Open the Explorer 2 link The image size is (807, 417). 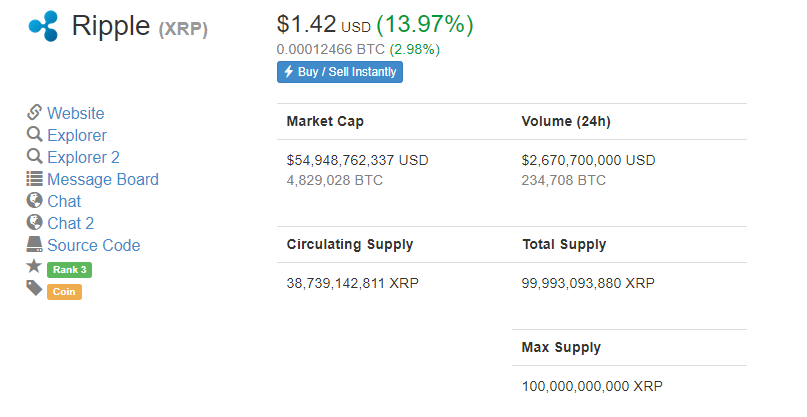83,157
